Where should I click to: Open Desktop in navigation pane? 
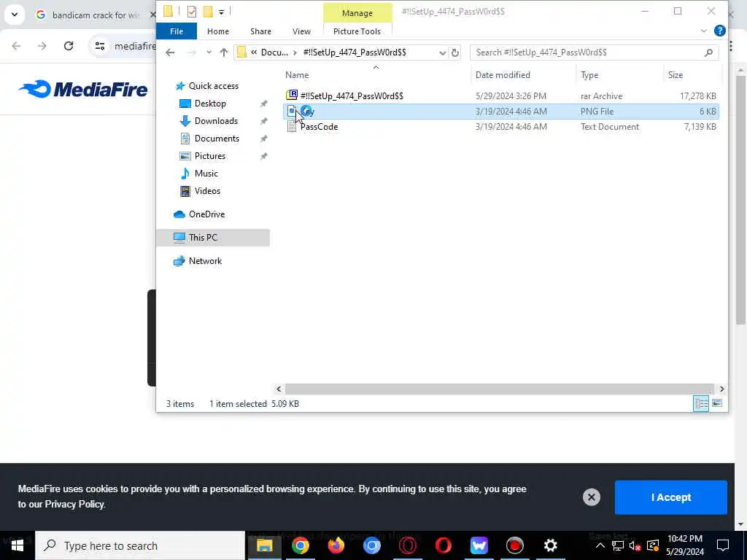(x=210, y=104)
